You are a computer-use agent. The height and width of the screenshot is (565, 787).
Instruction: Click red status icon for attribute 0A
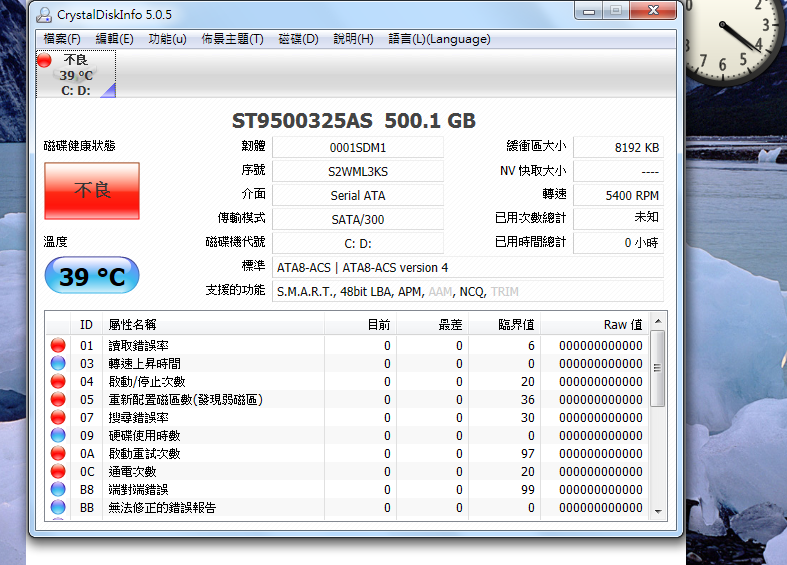point(58,454)
